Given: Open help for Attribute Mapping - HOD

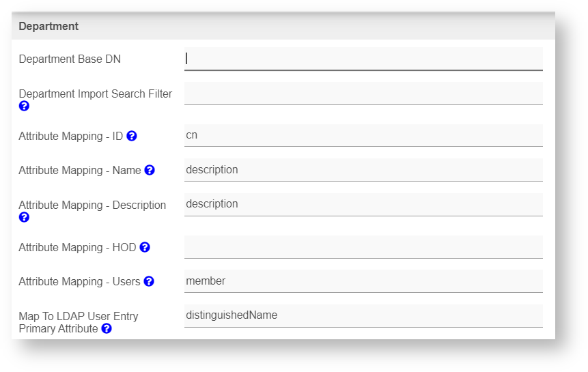Looking at the screenshot, I should [x=145, y=247].
